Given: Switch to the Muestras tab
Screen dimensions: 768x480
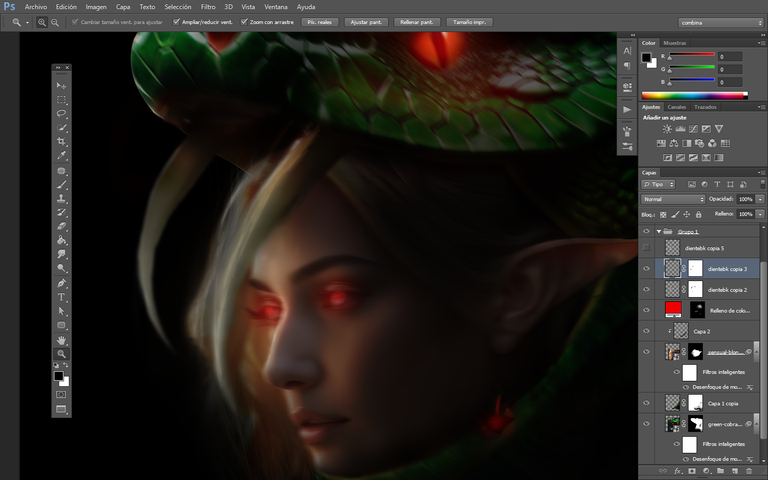Looking at the screenshot, I should pyautogui.click(x=675, y=43).
